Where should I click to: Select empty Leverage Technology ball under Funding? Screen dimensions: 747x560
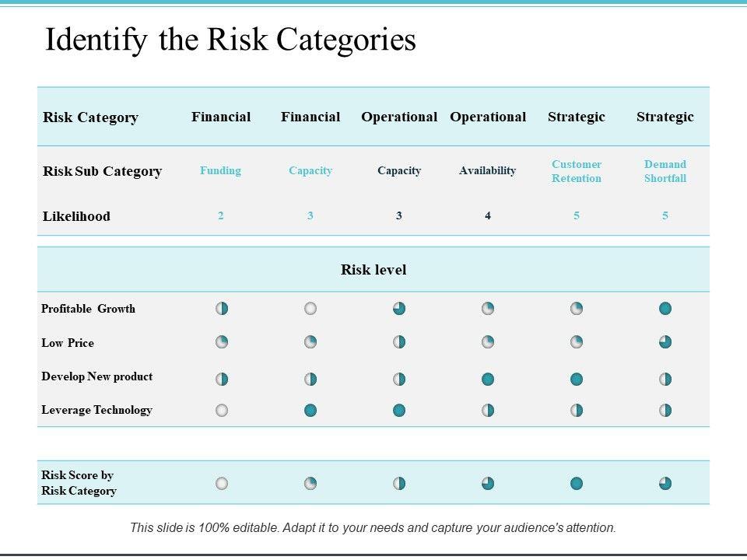tap(222, 410)
